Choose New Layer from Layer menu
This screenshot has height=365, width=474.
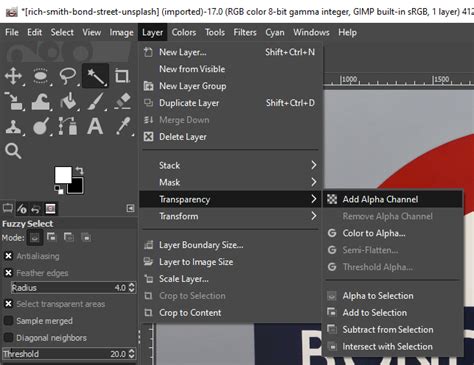(230, 52)
